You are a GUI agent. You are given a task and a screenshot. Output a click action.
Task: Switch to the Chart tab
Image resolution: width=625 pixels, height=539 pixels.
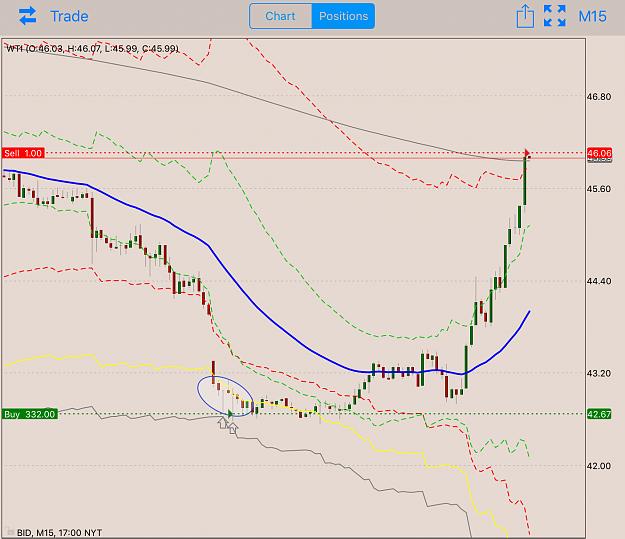pos(280,16)
